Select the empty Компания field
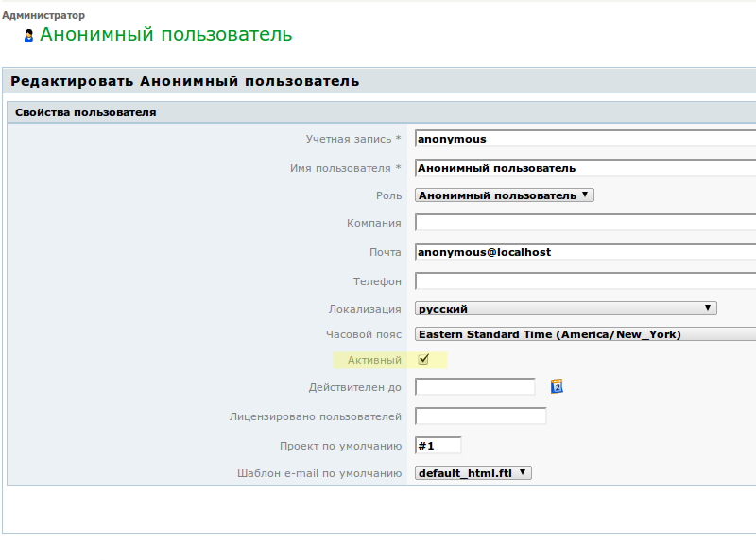 click(586, 224)
